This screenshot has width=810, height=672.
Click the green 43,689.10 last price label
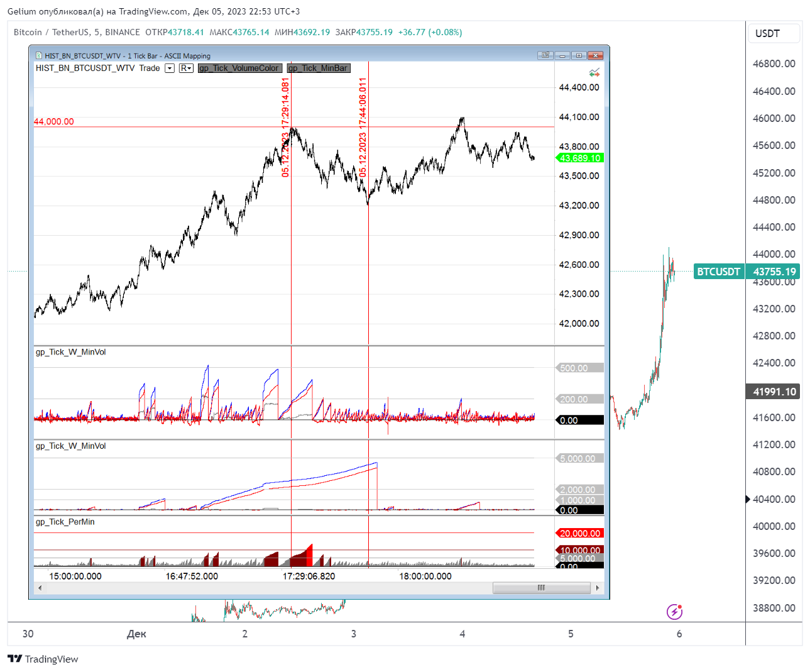click(x=580, y=158)
